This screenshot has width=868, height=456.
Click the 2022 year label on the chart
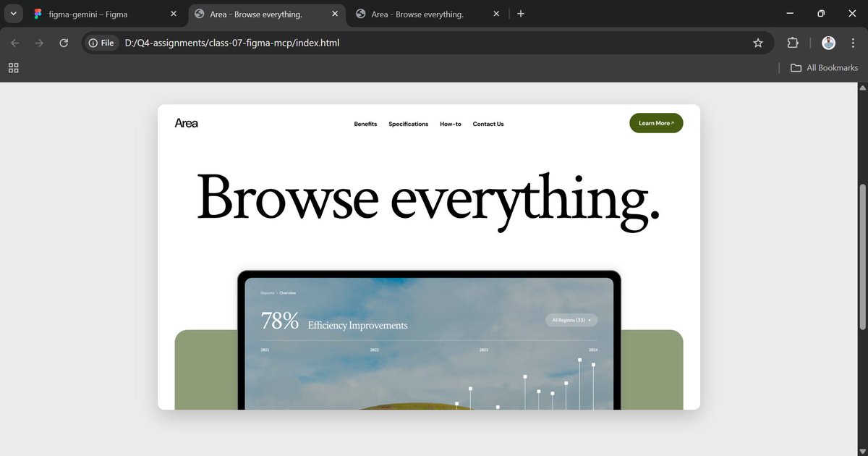(375, 350)
